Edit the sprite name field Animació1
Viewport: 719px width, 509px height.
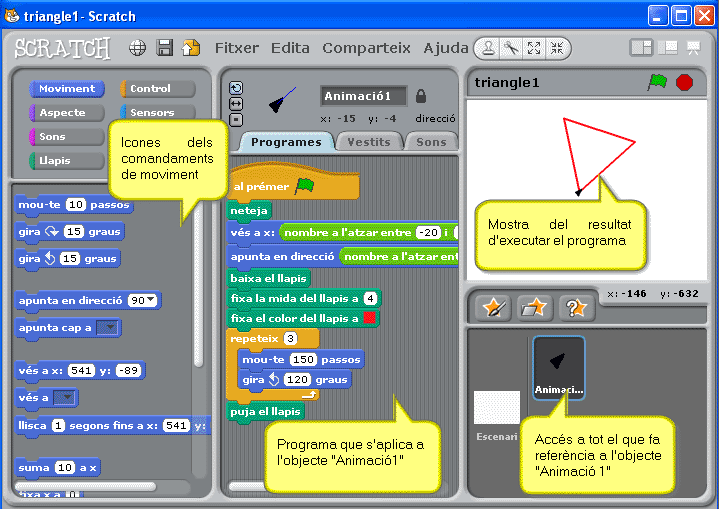(363, 96)
